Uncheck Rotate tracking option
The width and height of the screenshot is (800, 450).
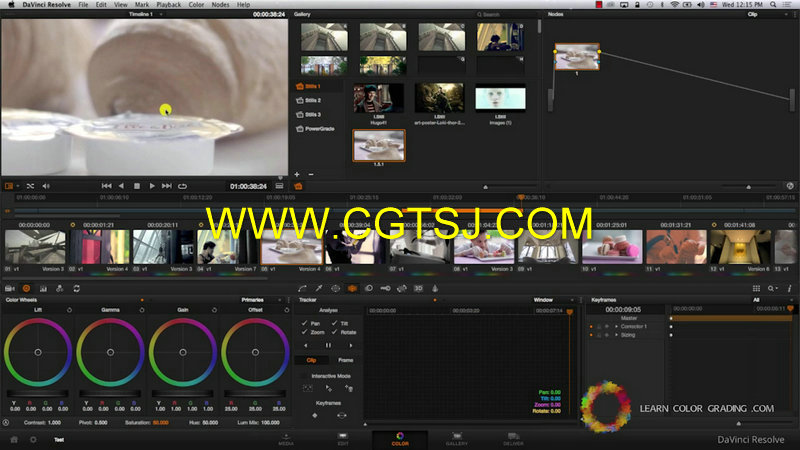(335, 332)
